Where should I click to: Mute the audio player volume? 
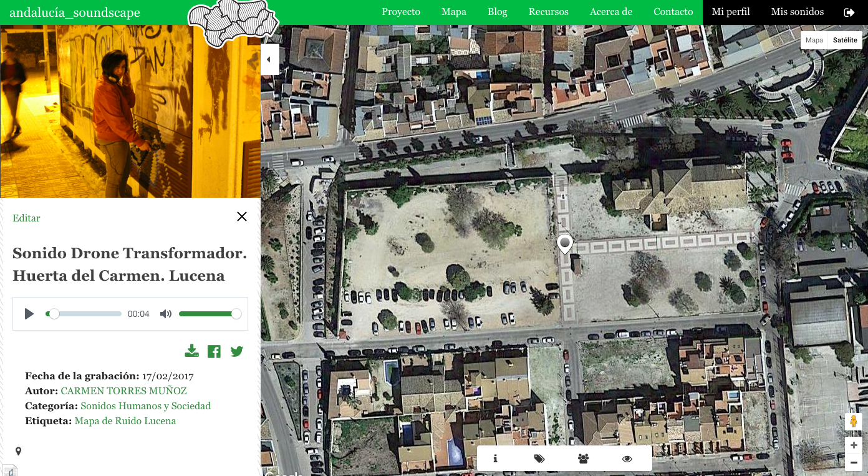click(x=165, y=314)
